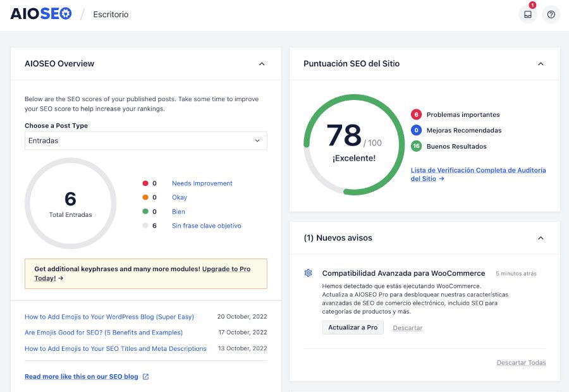Open 'How to Add Emojis to Your WordPress Blog' article

(109, 317)
